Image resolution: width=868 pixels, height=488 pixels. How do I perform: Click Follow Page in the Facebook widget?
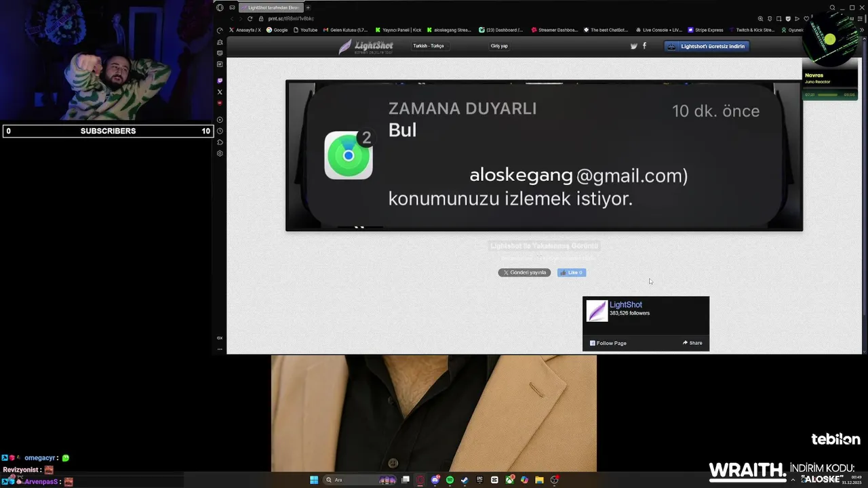pyautogui.click(x=608, y=343)
